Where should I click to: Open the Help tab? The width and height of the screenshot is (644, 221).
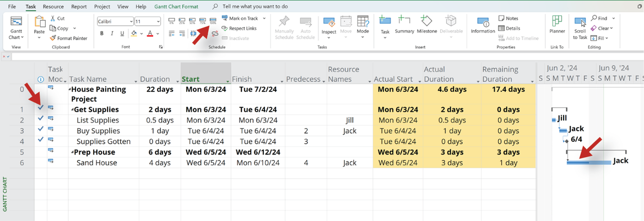coord(141,7)
